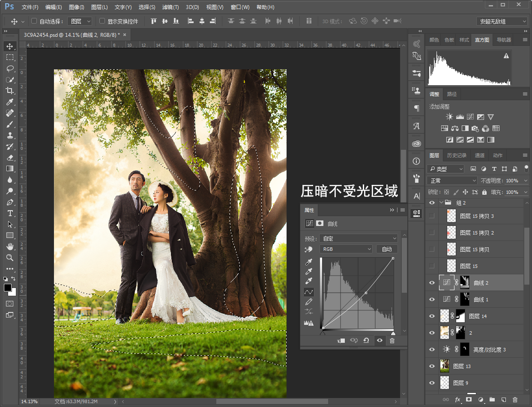
Task: Delete layer using trash icon
Action: click(515, 399)
